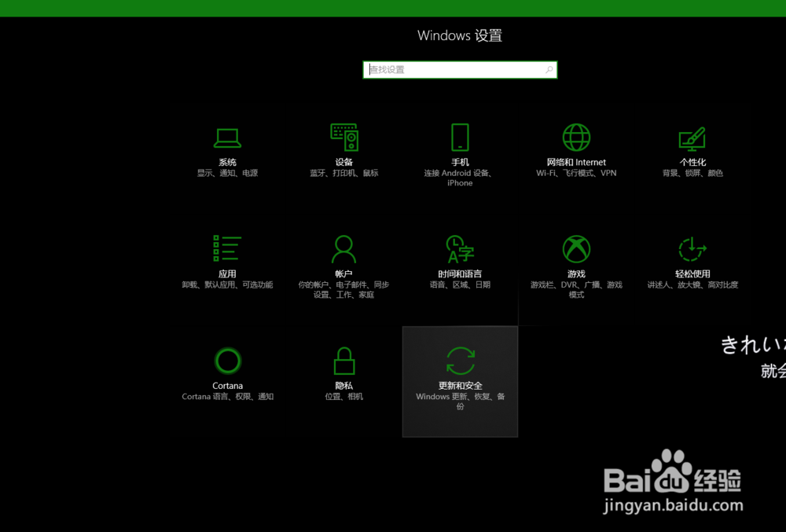Open the 轻松使用 dashed clock icon
Viewport: 786px width, 532px height.
point(692,249)
